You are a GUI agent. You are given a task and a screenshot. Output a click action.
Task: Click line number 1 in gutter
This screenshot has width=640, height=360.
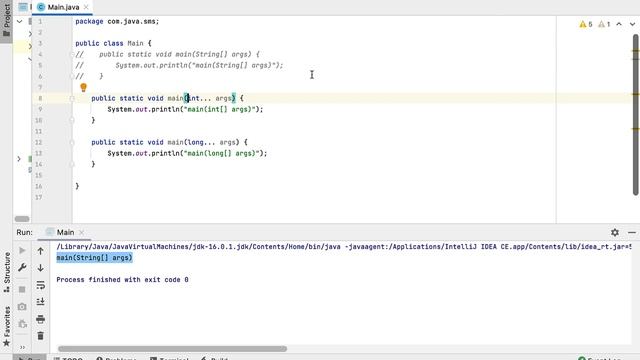click(x=40, y=21)
